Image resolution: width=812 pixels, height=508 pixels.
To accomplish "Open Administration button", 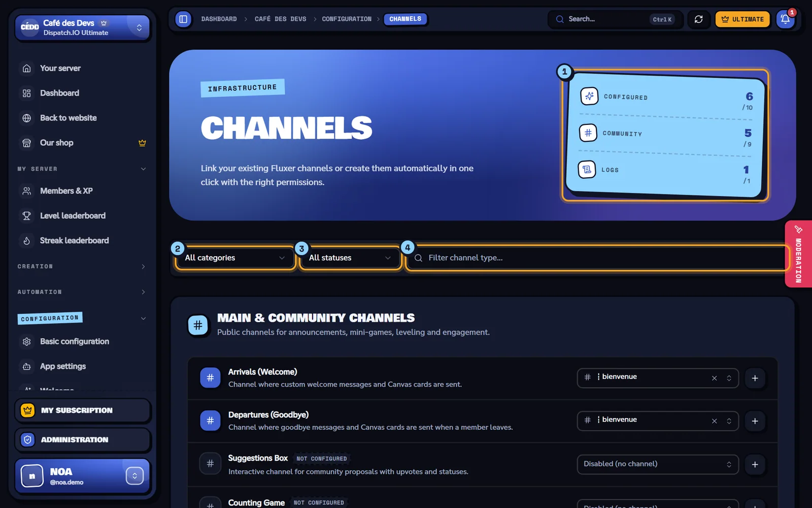I will point(82,440).
